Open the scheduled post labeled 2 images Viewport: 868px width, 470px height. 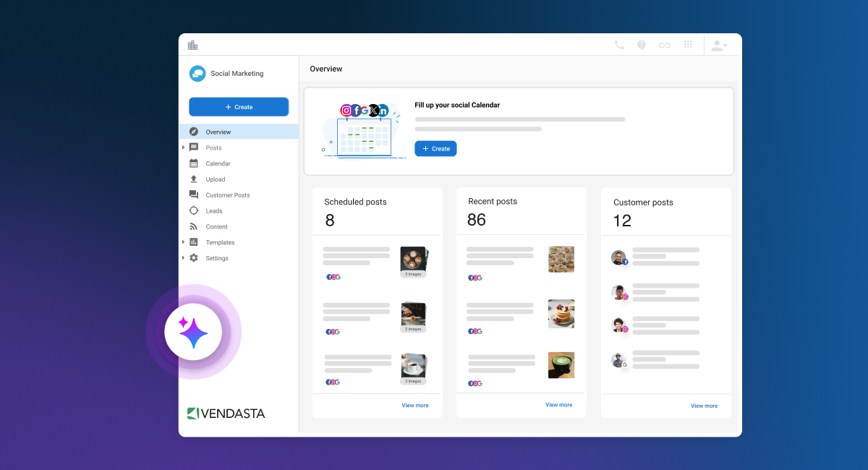(413, 317)
